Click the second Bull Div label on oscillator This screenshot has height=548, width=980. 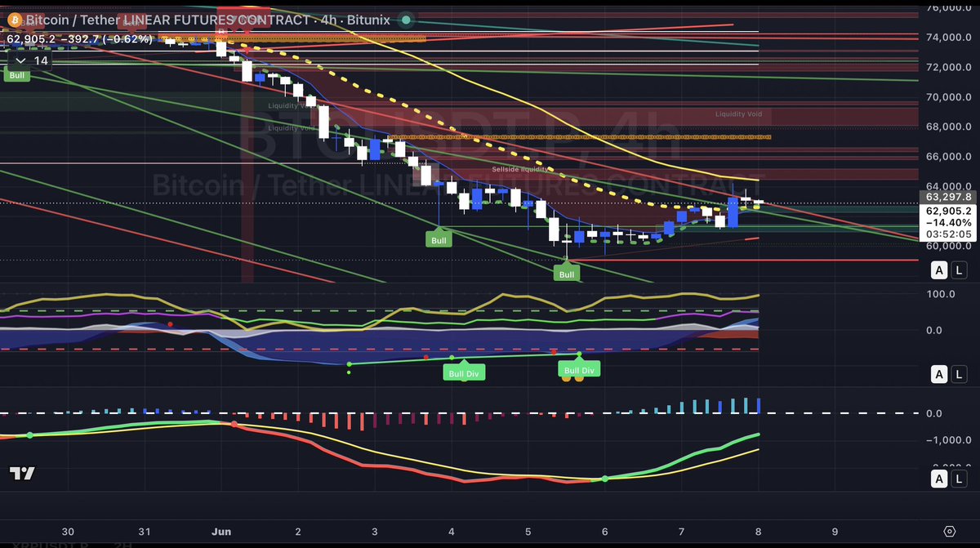click(579, 369)
